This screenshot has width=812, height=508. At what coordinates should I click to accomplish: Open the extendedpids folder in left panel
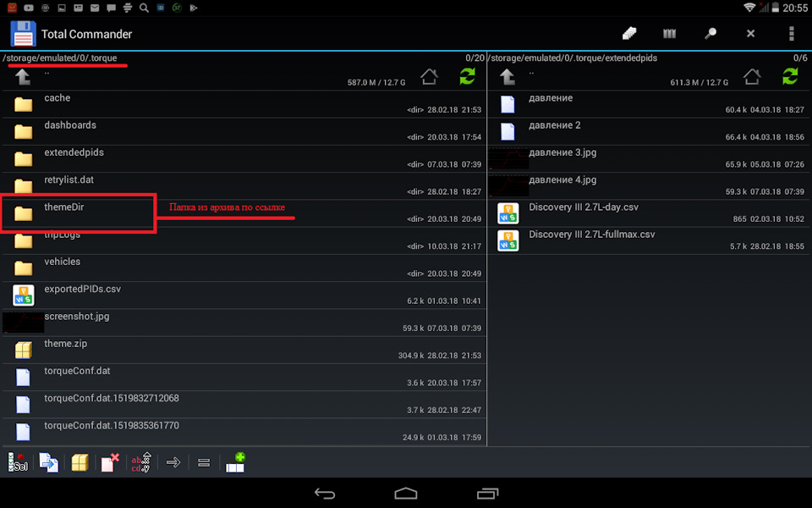point(244,159)
